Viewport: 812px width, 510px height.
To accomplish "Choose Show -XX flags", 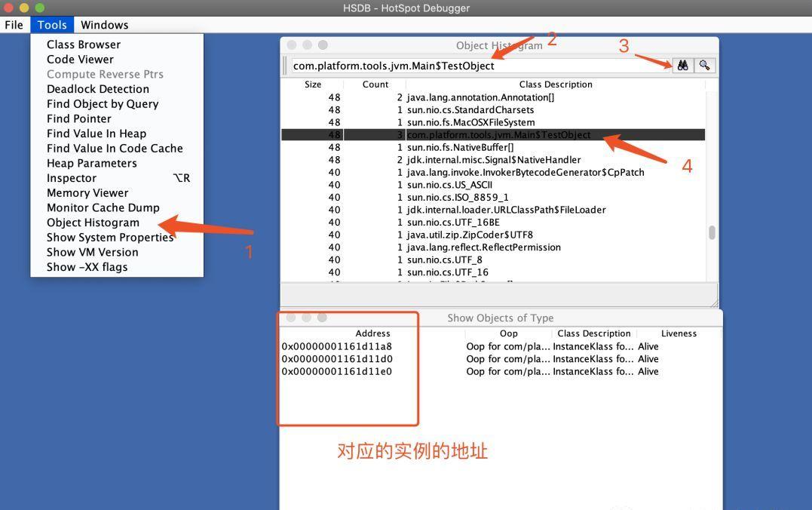I will [x=117, y=267].
